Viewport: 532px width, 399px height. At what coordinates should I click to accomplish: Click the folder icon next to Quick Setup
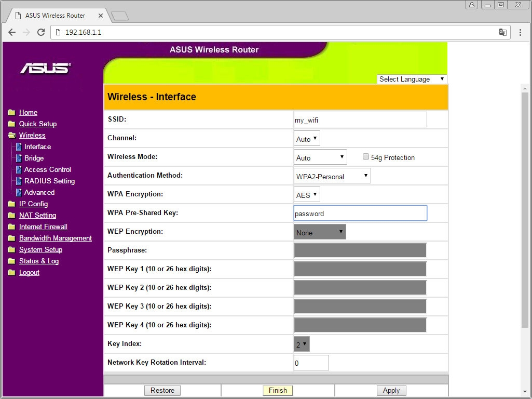click(11, 124)
